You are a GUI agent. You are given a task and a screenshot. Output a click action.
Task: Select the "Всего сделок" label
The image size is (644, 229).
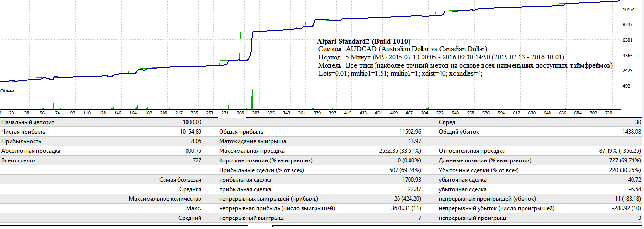[19, 160]
